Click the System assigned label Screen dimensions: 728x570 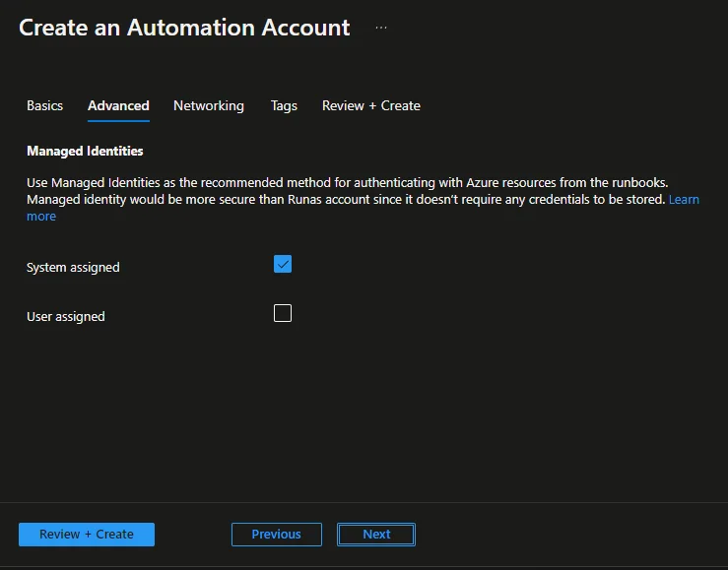(73, 268)
